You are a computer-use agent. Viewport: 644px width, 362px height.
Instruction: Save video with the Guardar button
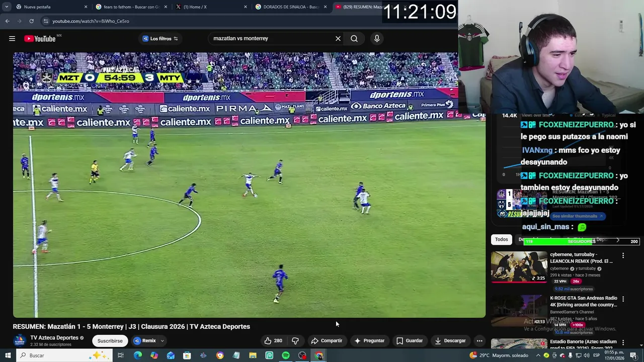pyautogui.click(x=410, y=341)
